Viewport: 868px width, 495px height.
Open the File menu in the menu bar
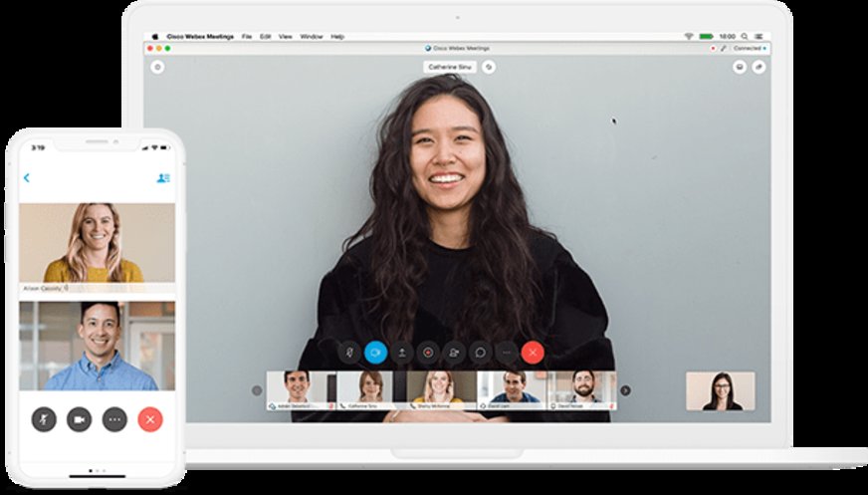246,36
